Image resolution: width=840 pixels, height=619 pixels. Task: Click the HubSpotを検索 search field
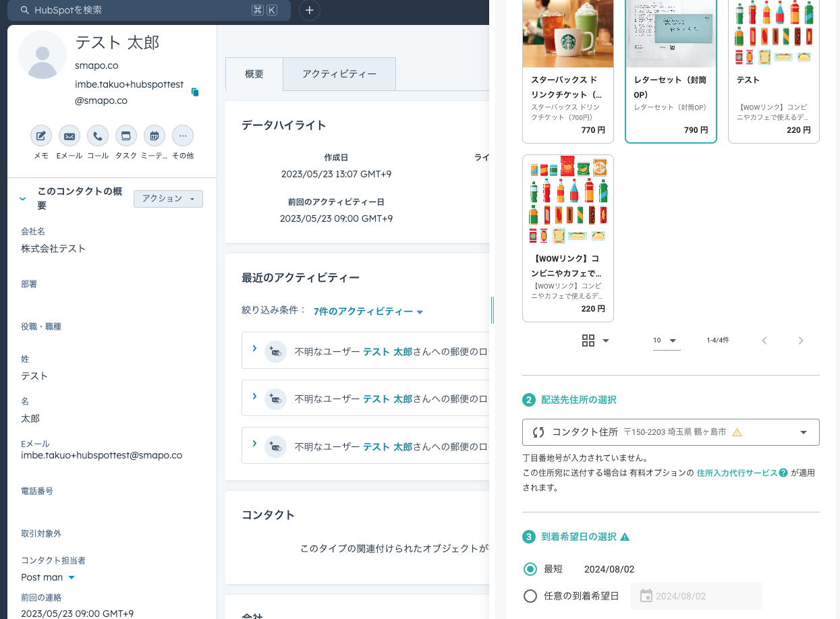pyautogui.click(x=149, y=10)
